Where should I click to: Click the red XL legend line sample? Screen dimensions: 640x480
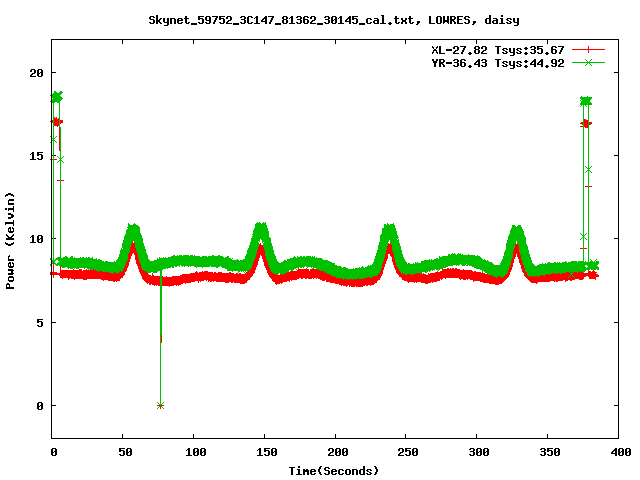pyautogui.click(x=588, y=50)
